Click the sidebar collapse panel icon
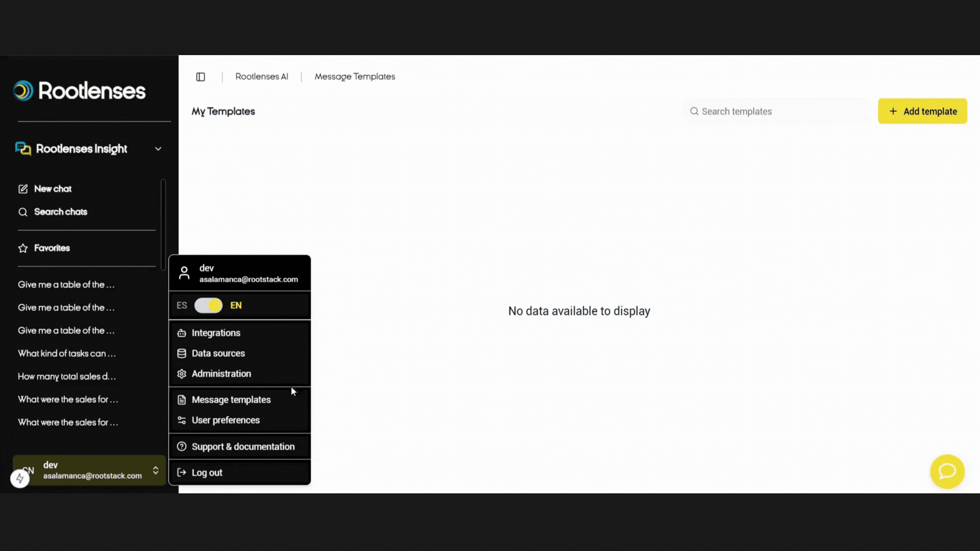980x551 pixels. [201, 77]
